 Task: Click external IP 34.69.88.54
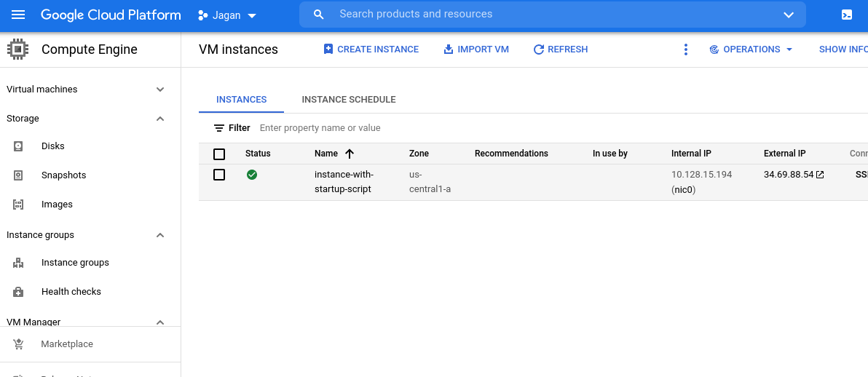[789, 175]
